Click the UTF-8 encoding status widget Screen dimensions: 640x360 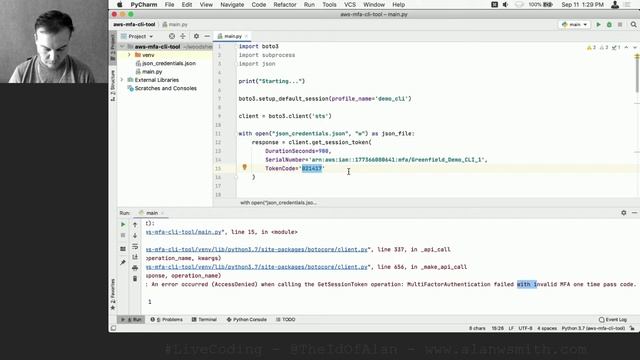tap(525, 328)
